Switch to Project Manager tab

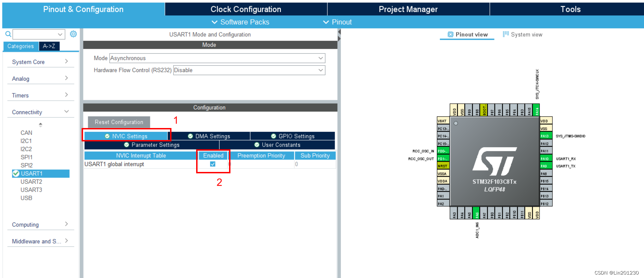coord(408,9)
